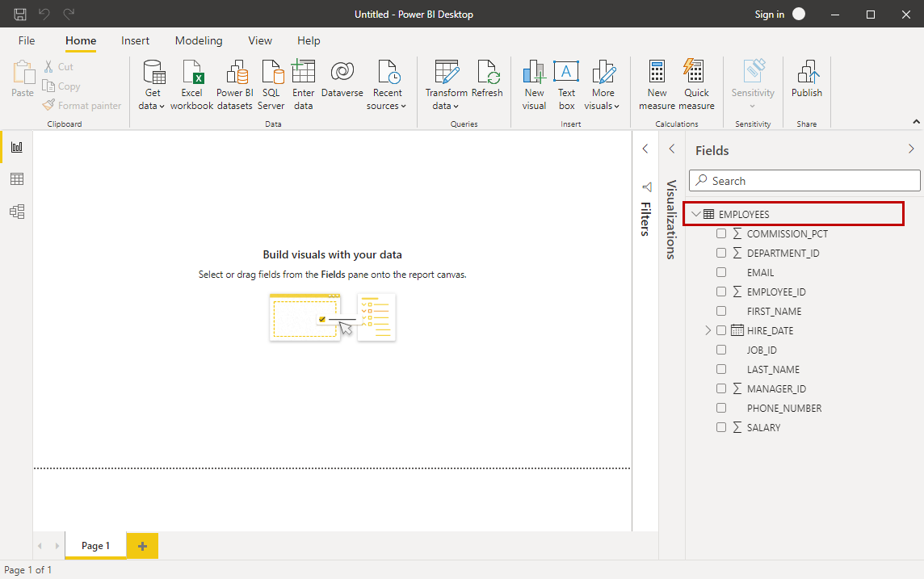Screen dimensions: 924x579
Task: Check the SALARY field checkbox
Action: pos(721,428)
